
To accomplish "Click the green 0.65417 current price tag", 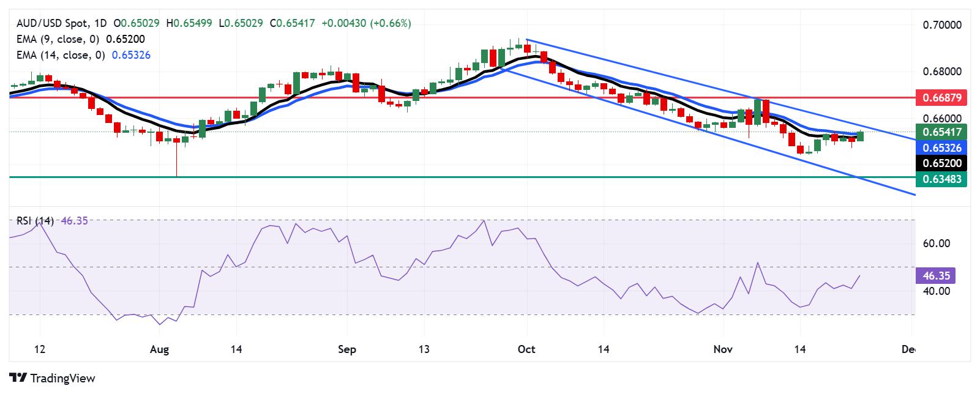I will click(941, 132).
